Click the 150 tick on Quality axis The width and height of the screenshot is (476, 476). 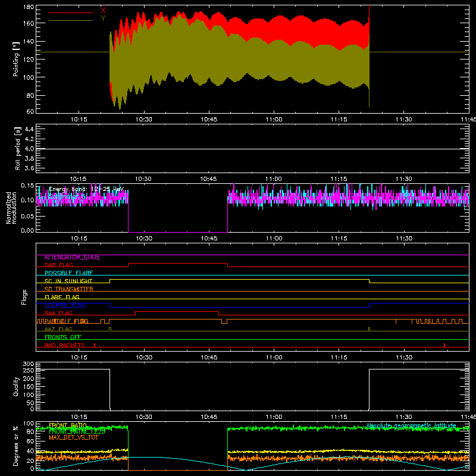coord(29,387)
